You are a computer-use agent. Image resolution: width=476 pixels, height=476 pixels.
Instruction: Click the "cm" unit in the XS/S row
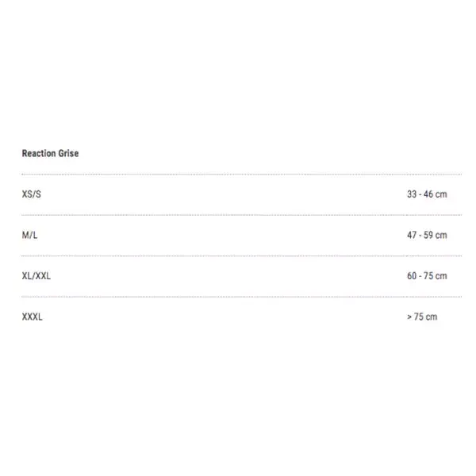click(441, 195)
